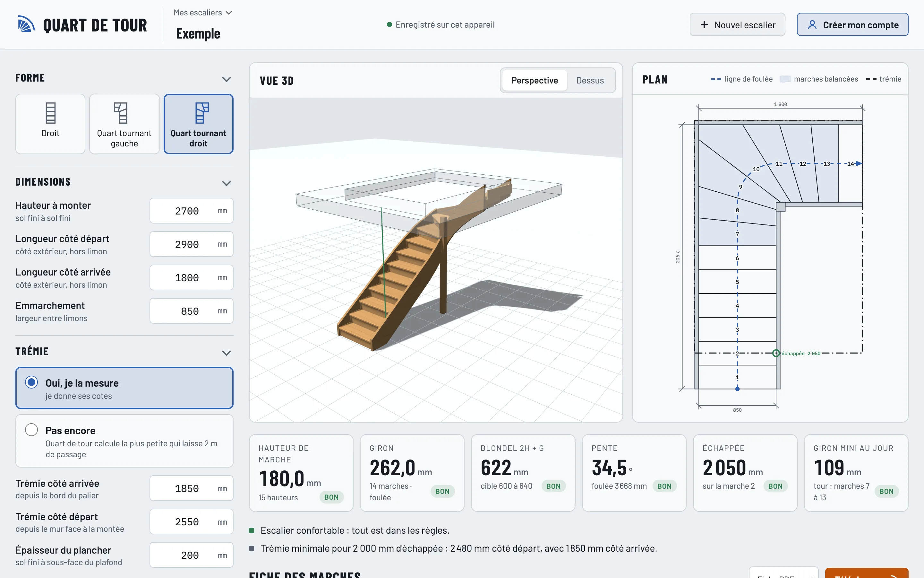The height and width of the screenshot is (578, 924).
Task: Click the Giron mini au jour card
Action: 856,473
